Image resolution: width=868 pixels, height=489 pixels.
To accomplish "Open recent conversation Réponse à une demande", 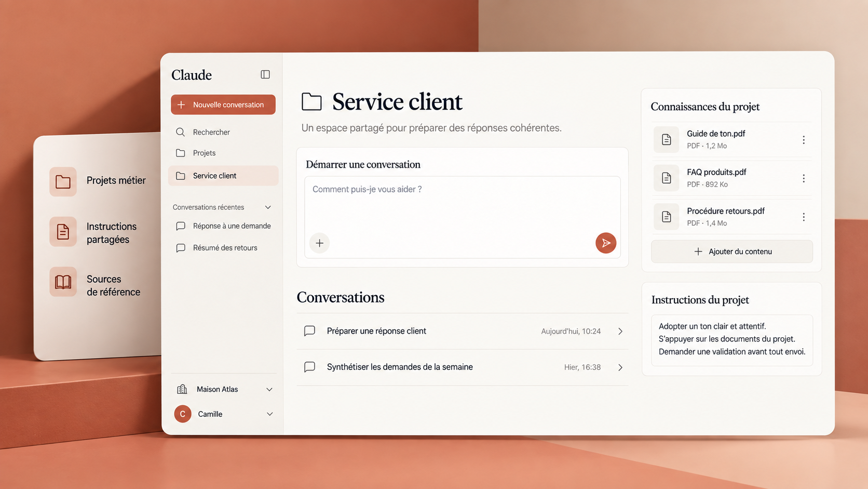I will pyautogui.click(x=223, y=226).
